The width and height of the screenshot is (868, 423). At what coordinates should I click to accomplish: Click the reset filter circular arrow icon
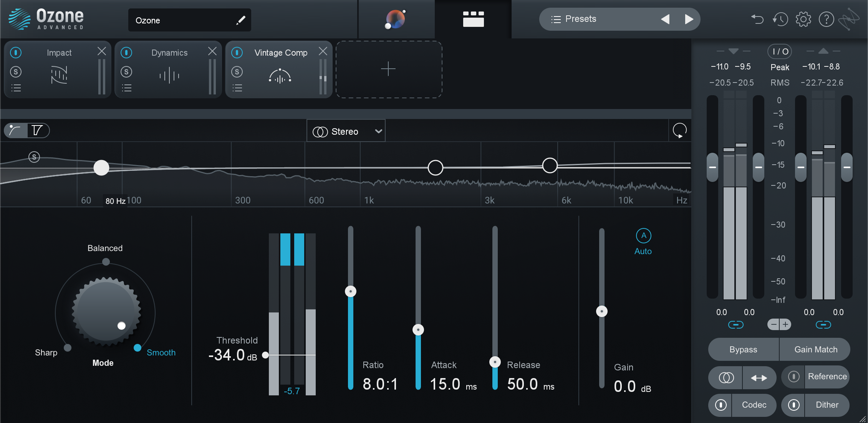click(x=679, y=131)
